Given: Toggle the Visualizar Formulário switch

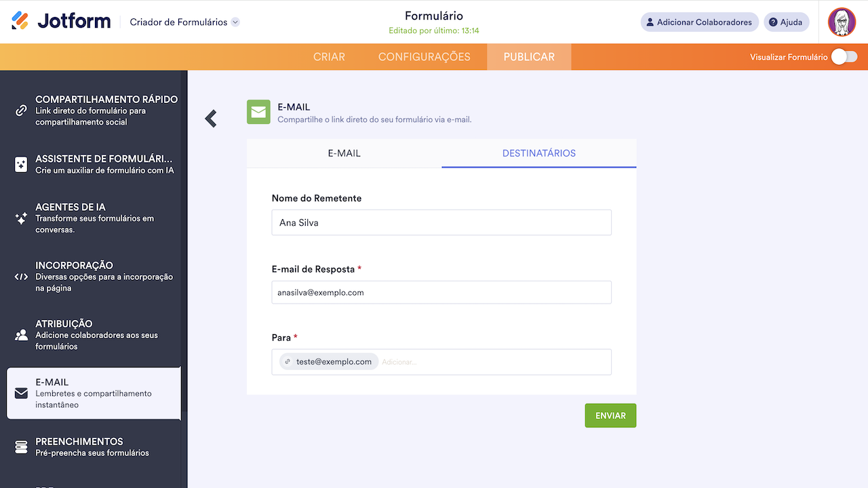Looking at the screenshot, I should 844,57.
